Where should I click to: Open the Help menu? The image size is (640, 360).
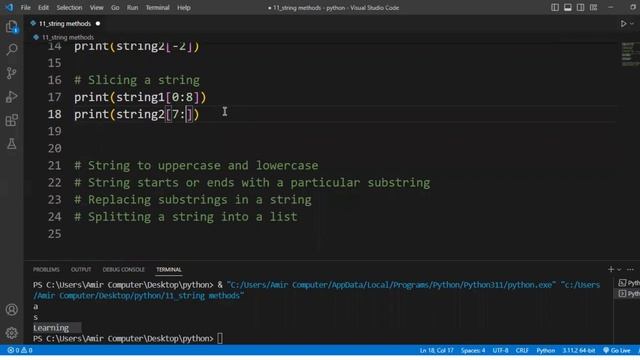(184, 7)
